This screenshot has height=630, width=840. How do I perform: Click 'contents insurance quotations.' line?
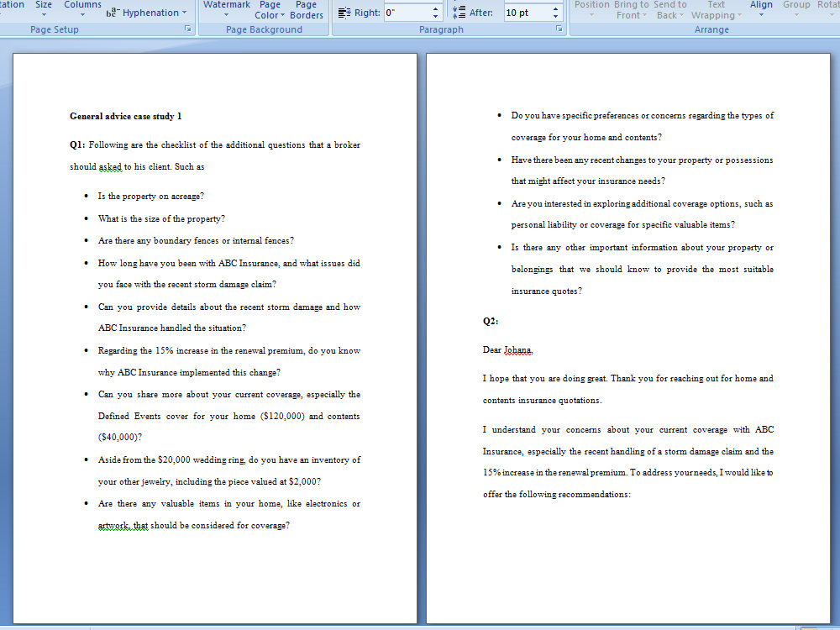pyautogui.click(x=542, y=400)
